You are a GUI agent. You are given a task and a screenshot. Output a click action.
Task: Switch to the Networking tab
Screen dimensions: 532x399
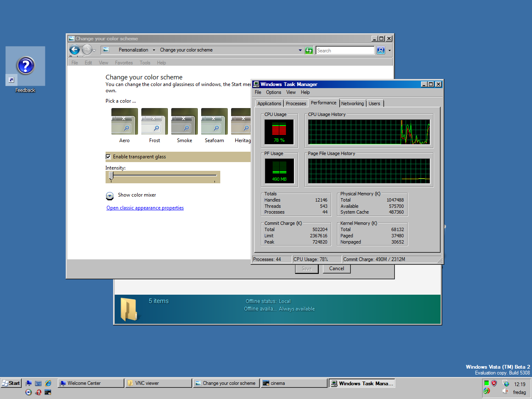352,103
